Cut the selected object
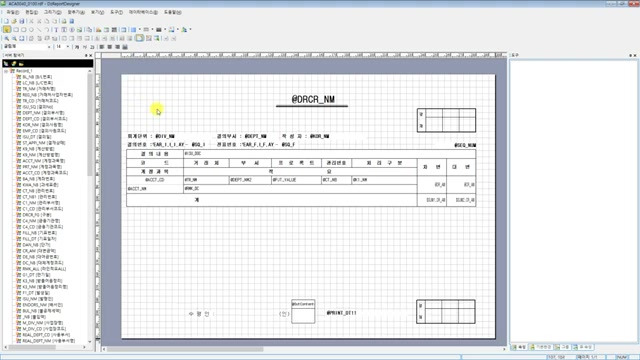The width and height of the screenshot is (640, 360). click(31, 21)
